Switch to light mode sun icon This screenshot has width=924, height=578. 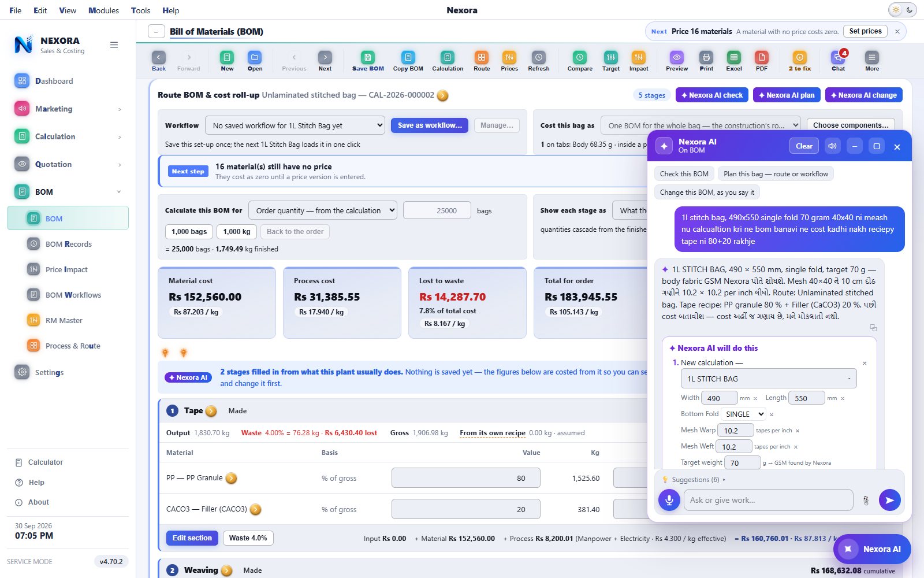click(x=896, y=10)
